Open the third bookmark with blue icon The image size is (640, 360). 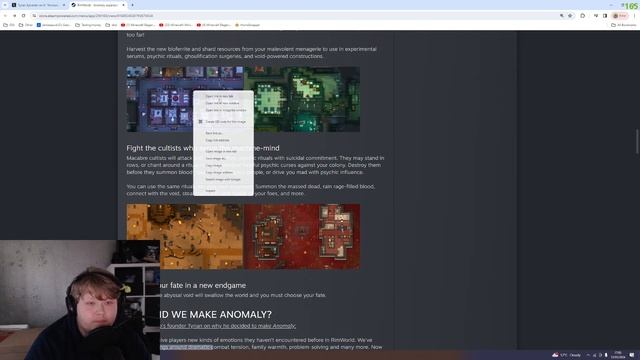pyautogui.click(x=54, y=25)
